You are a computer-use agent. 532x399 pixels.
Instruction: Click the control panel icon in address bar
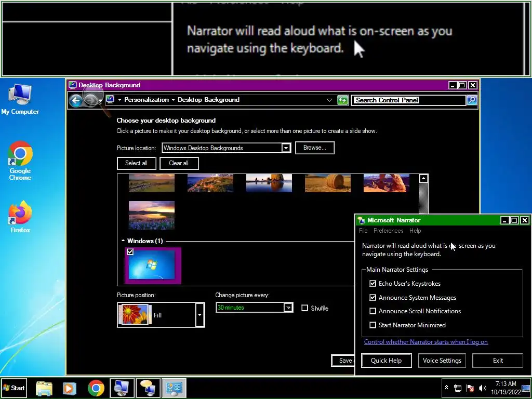pyautogui.click(x=110, y=99)
